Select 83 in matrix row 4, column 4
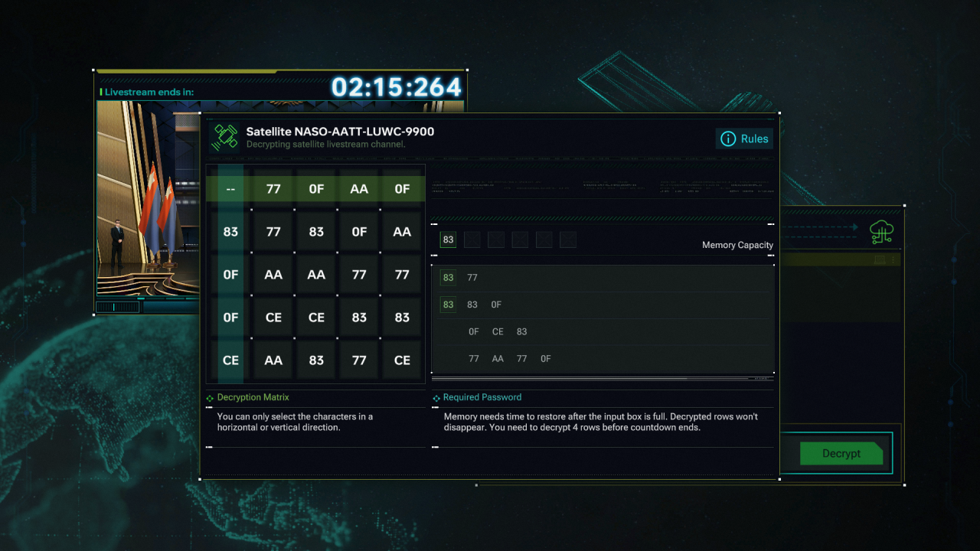Image resolution: width=980 pixels, height=551 pixels. [x=359, y=318]
